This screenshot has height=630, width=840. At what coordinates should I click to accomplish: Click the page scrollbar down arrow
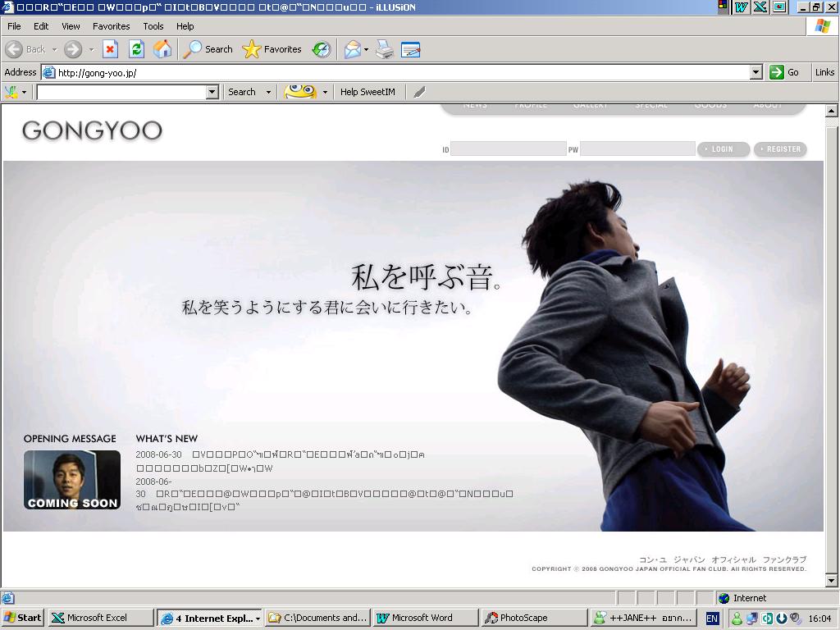pos(831,580)
